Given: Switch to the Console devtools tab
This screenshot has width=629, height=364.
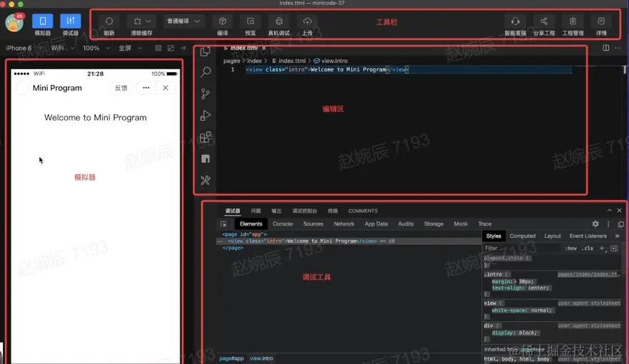Looking at the screenshot, I should click(283, 224).
